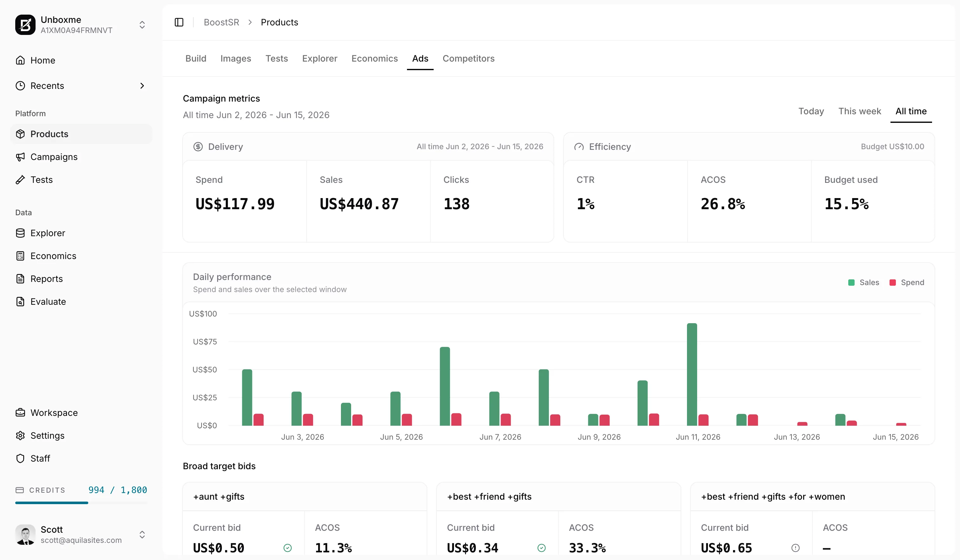Screen dimensions: 960x560
Task: Switch to the Economics tab in product tabs
Action: tap(375, 59)
